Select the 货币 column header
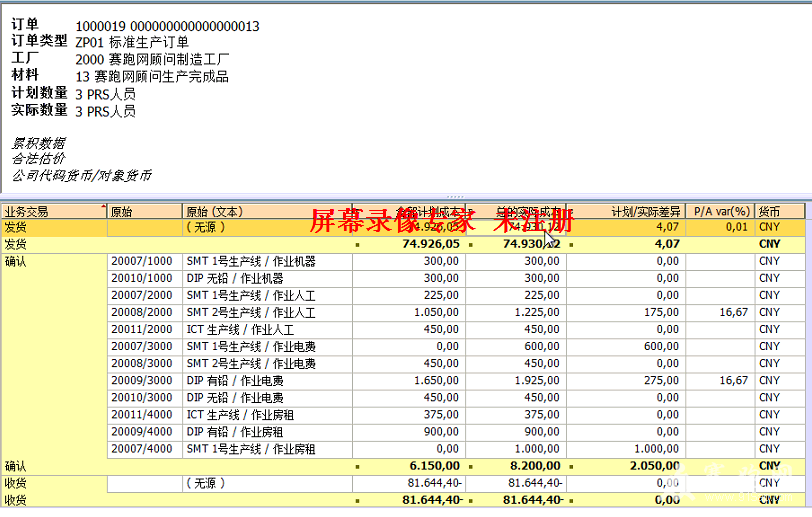This screenshot has height=517, width=812. pos(780,211)
